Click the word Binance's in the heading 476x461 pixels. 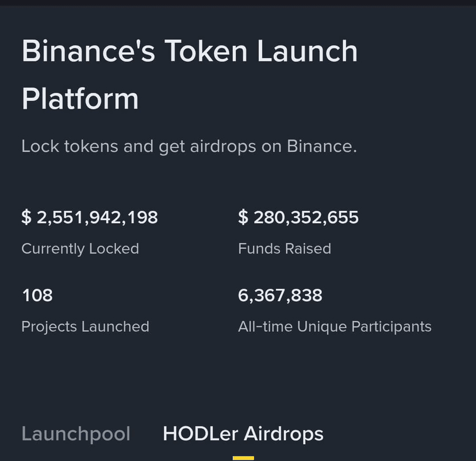[x=89, y=51]
